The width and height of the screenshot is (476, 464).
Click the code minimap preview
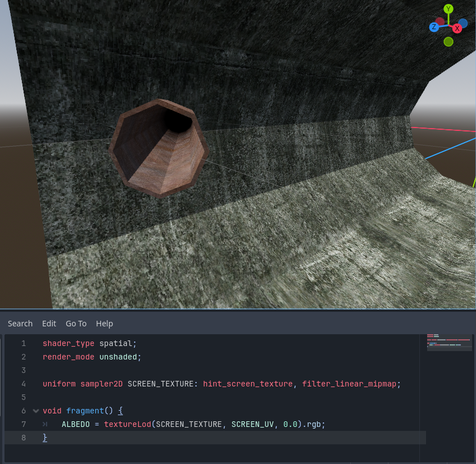point(449,342)
